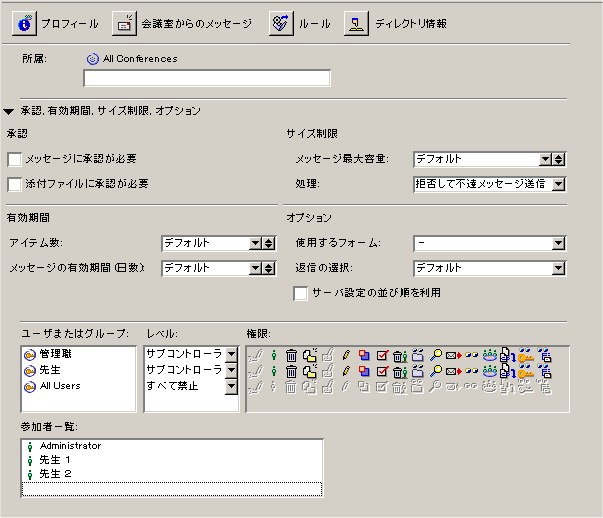Open the 処理 dropdown

[559, 184]
